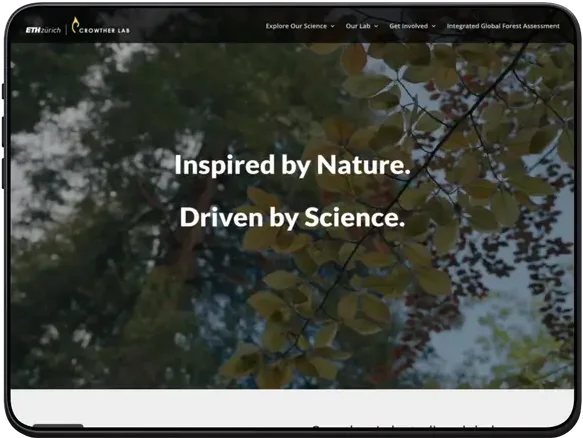
Task: Click the dark button at bottom-left edge
Action: [x=58, y=425]
